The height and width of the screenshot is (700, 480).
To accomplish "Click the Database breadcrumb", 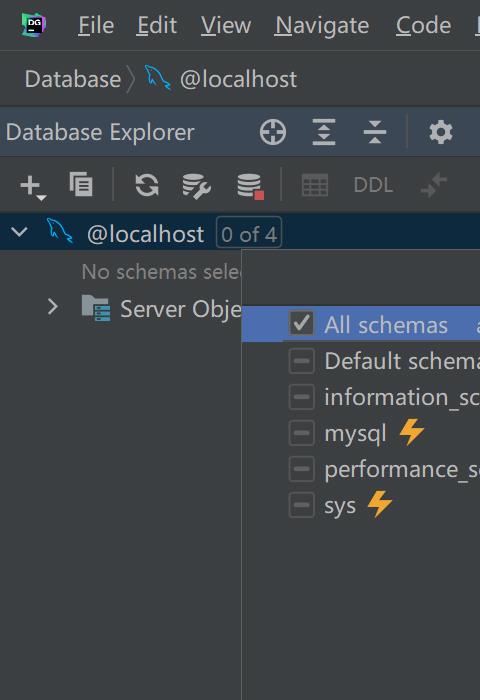I will pos(73,79).
